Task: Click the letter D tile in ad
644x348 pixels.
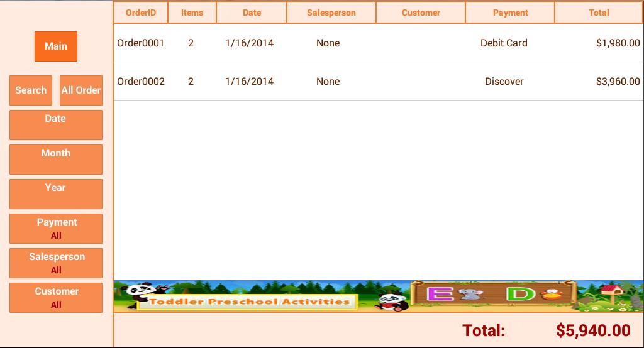Action: 521,293
